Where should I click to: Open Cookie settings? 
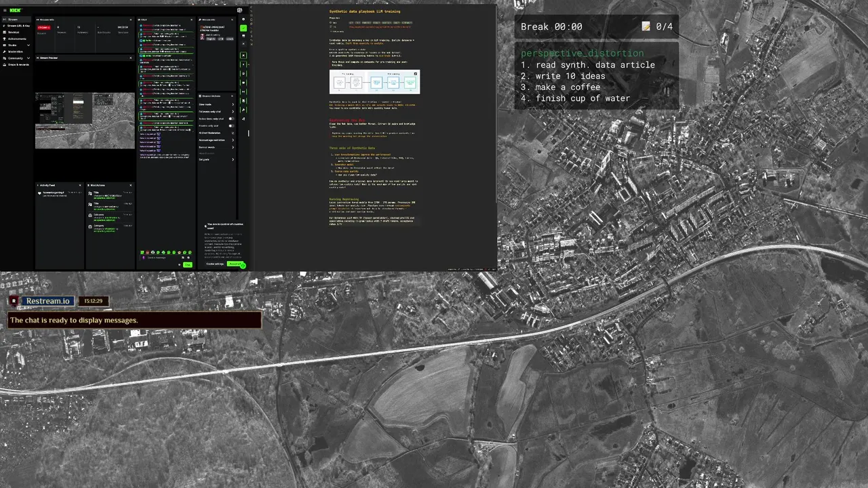[215, 264]
